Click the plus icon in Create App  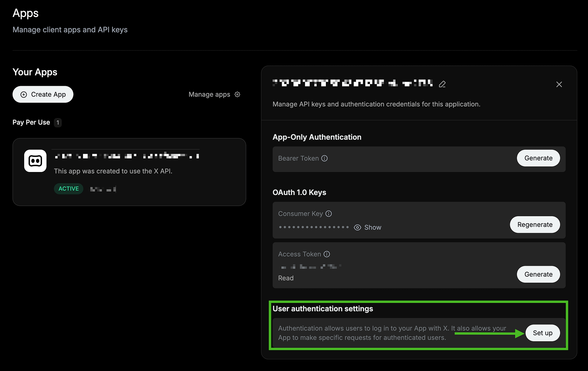pos(24,94)
